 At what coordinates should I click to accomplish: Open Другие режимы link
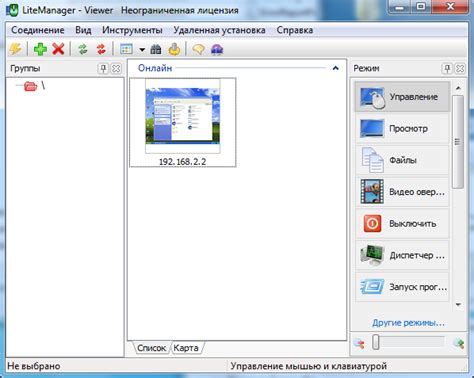pyautogui.click(x=408, y=323)
